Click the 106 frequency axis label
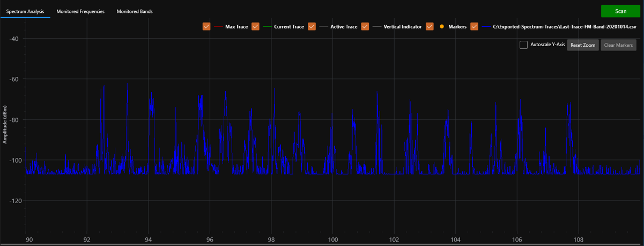This screenshot has height=246, width=644. tap(517, 240)
